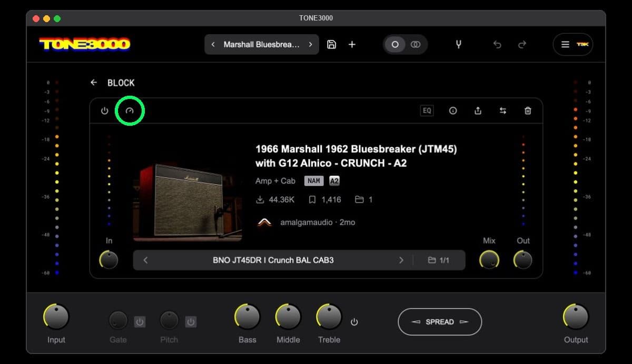The height and width of the screenshot is (364, 632).
Task: Click the Marshall amp cabinet thumbnail
Action: [x=187, y=203]
